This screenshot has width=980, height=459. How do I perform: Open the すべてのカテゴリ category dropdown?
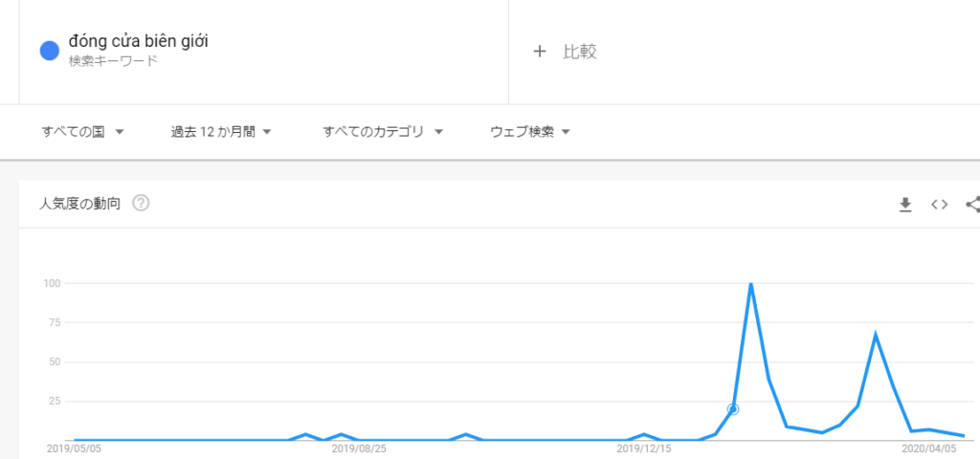(383, 132)
